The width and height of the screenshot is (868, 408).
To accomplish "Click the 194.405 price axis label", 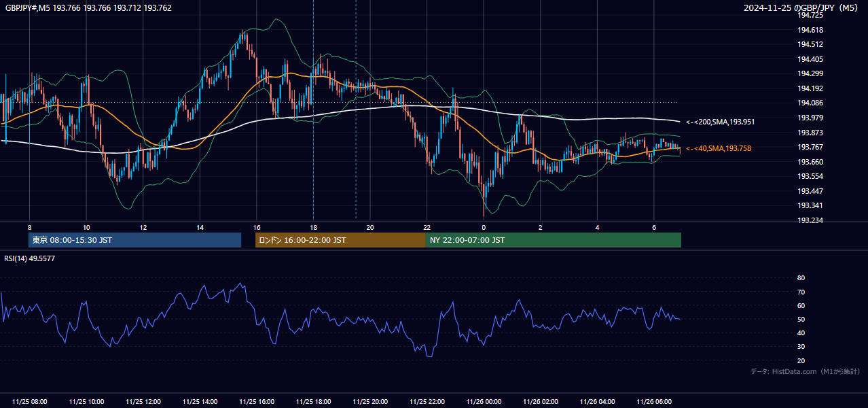I will click(x=810, y=59).
